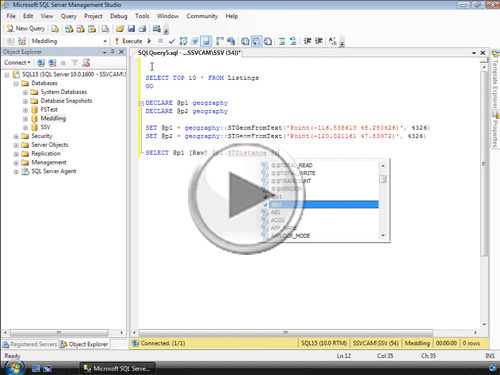This screenshot has width=500, height=375.
Task: Open the Query menu
Action: [x=68, y=16]
